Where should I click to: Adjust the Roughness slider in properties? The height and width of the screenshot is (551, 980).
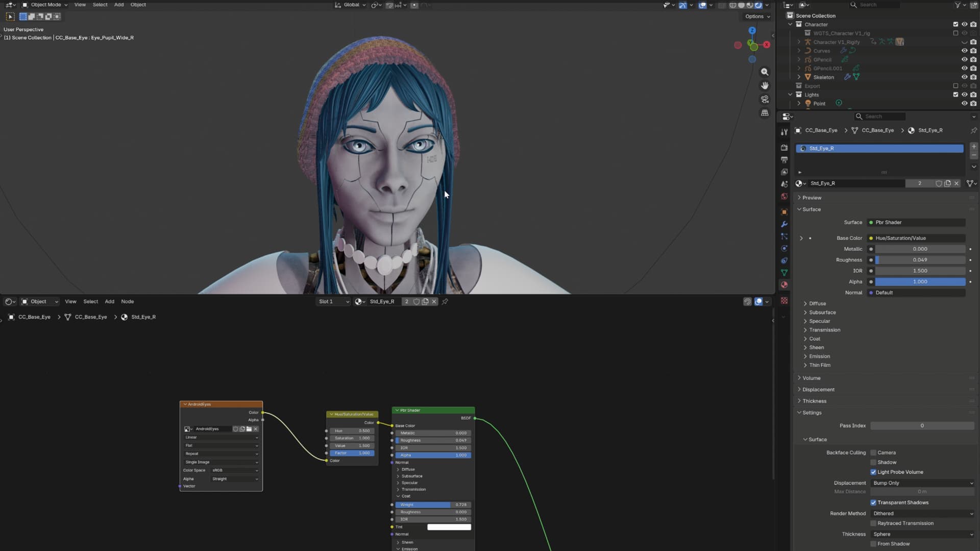tap(920, 260)
